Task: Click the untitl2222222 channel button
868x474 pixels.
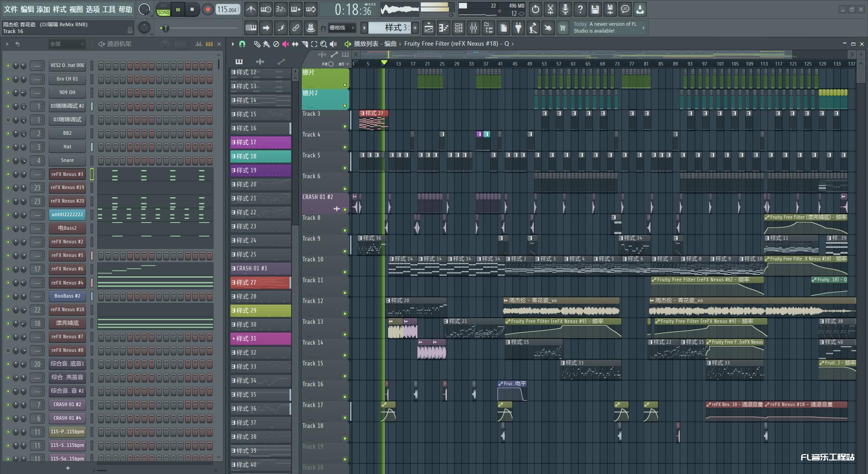Action: pyautogui.click(x=67, y=215)
